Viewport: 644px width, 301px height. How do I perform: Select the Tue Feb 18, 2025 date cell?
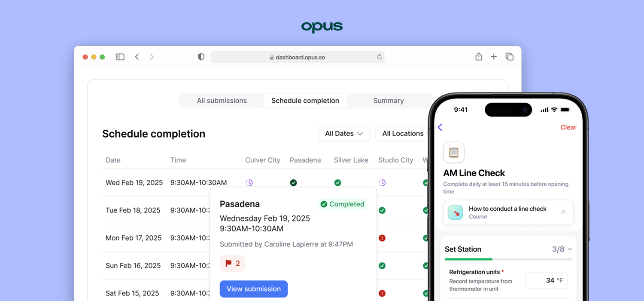tap(133, 210)
